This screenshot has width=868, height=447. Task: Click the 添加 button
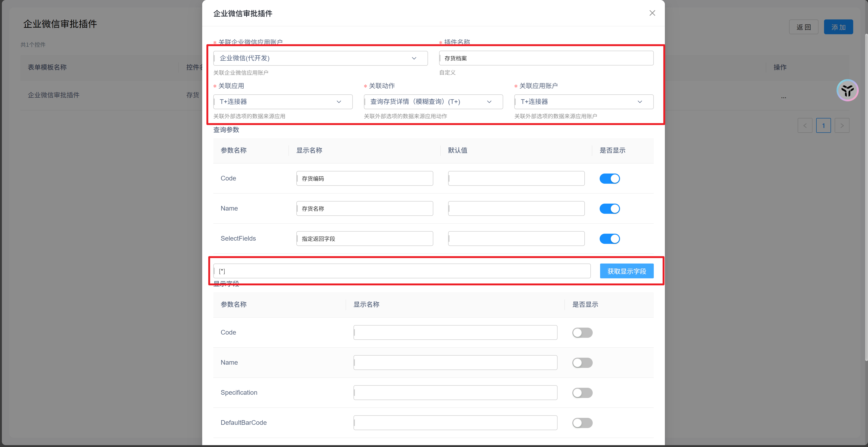tap(838, 27)
